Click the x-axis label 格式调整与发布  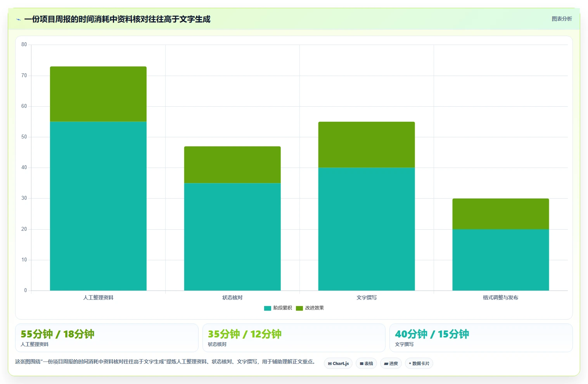501,298
